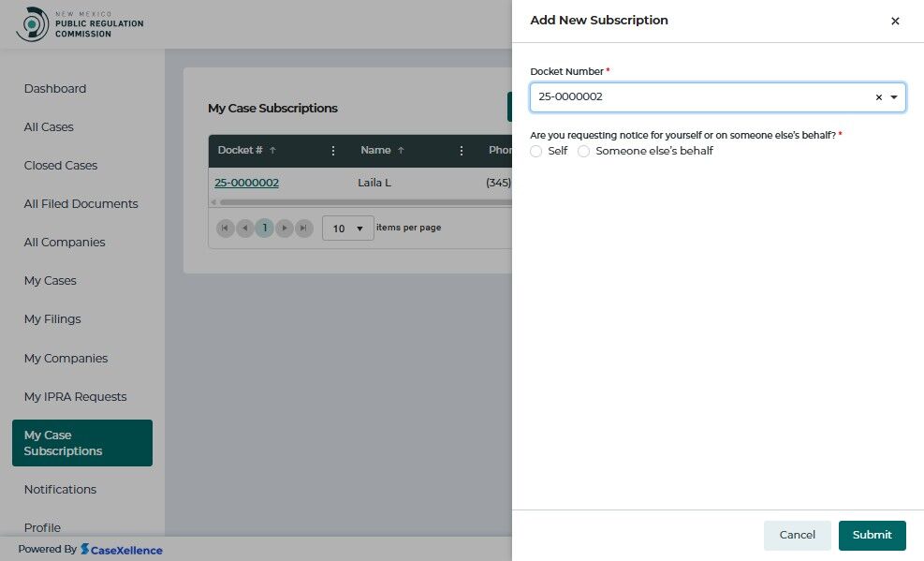The image size is (924, 561).
Task: Click the CaseXellence link in footer
Action: (x=122, y=550)
